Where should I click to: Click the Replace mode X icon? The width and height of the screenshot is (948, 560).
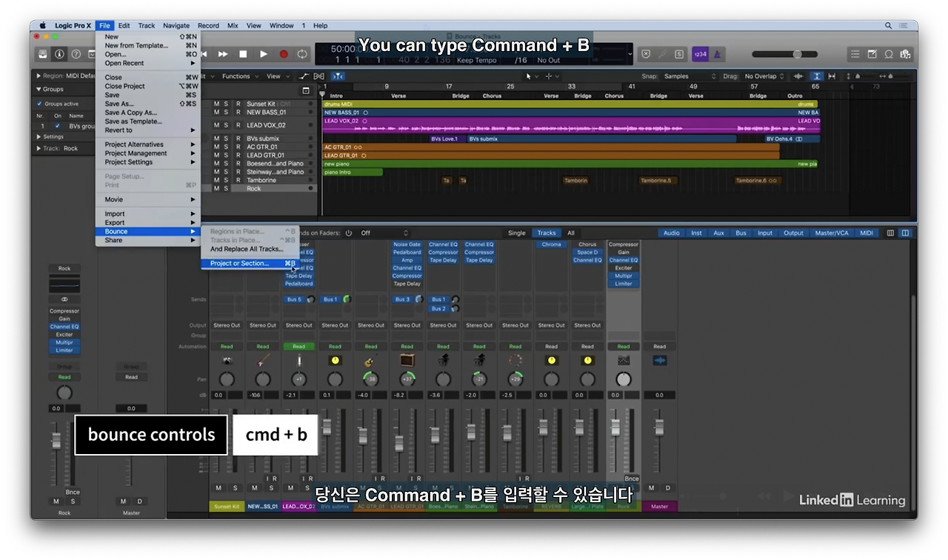point(645,54)
